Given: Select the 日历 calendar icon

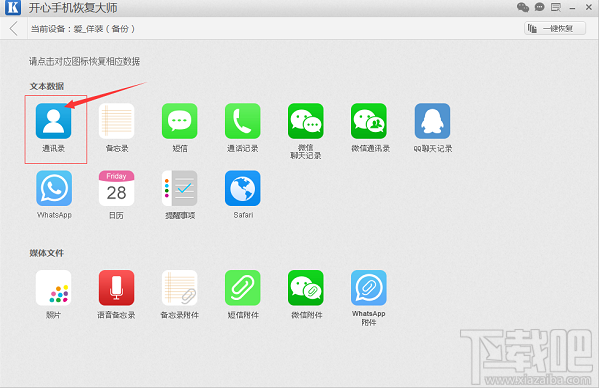Looking at the screenshot, I should point(116,188).
